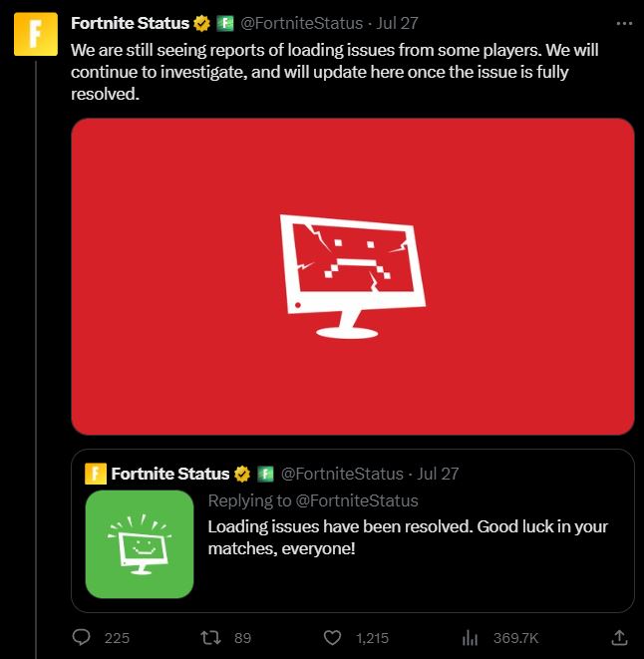This screenshot has width=644, height=659.
Task: Open the Jul 27 timestamp of main post
Action: coord(397,24)
